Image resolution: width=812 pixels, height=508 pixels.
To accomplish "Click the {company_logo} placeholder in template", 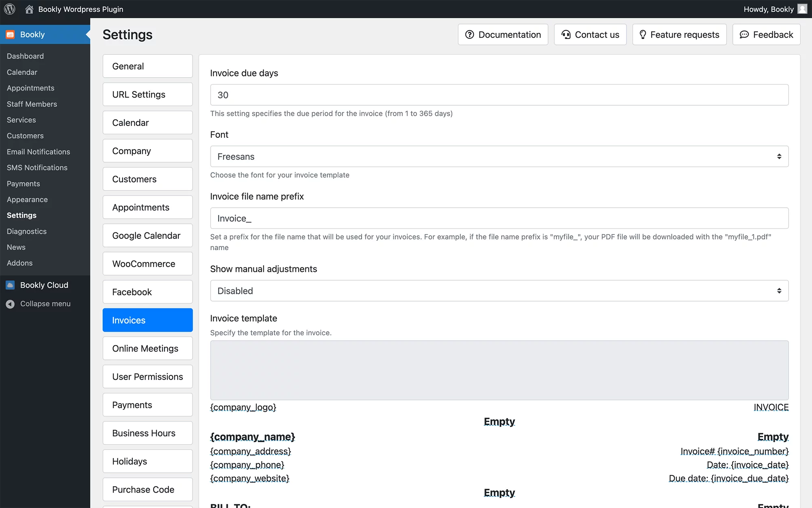I will pyautogui.click(x=243, y=407).
